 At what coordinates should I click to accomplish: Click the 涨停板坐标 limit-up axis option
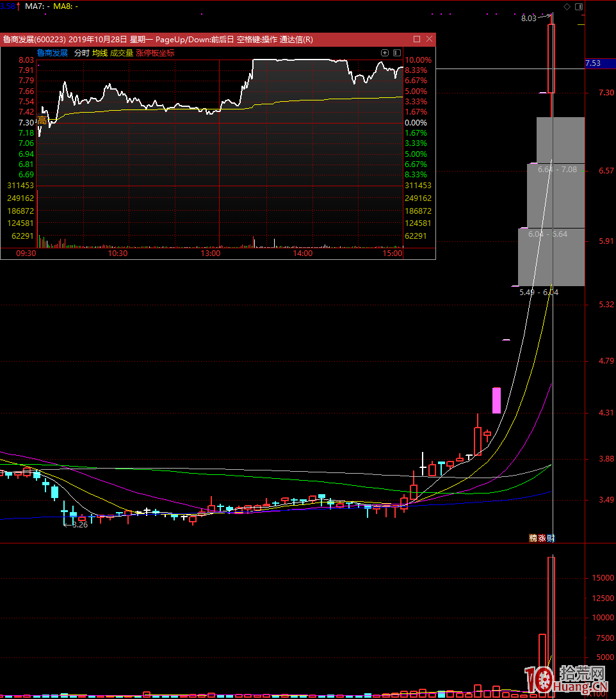click(155, 53)
